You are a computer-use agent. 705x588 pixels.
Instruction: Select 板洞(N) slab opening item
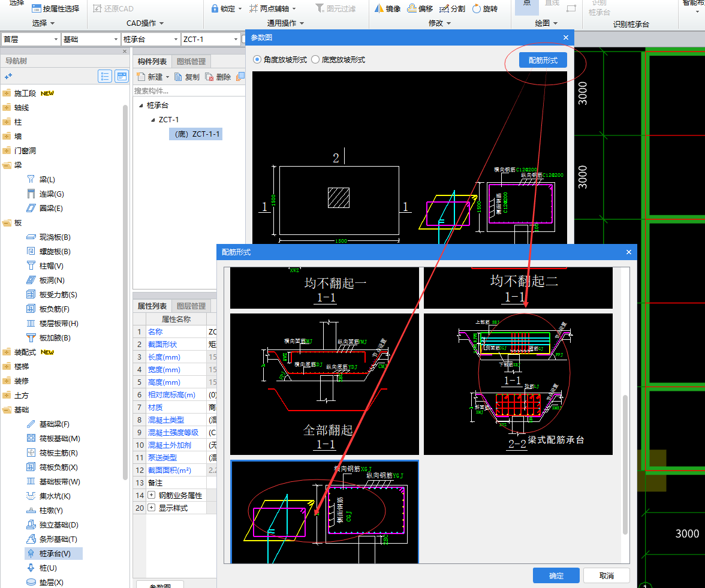[46, 280]
